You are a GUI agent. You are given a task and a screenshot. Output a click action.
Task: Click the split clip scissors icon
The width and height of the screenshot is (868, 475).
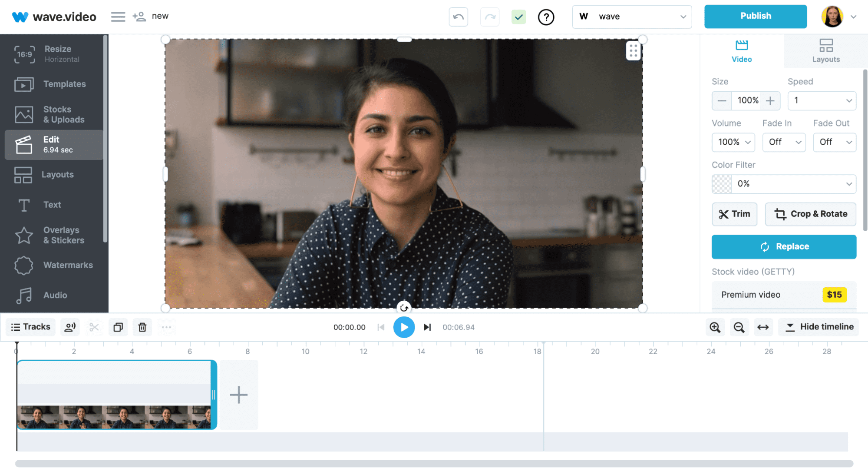[94, 327]
